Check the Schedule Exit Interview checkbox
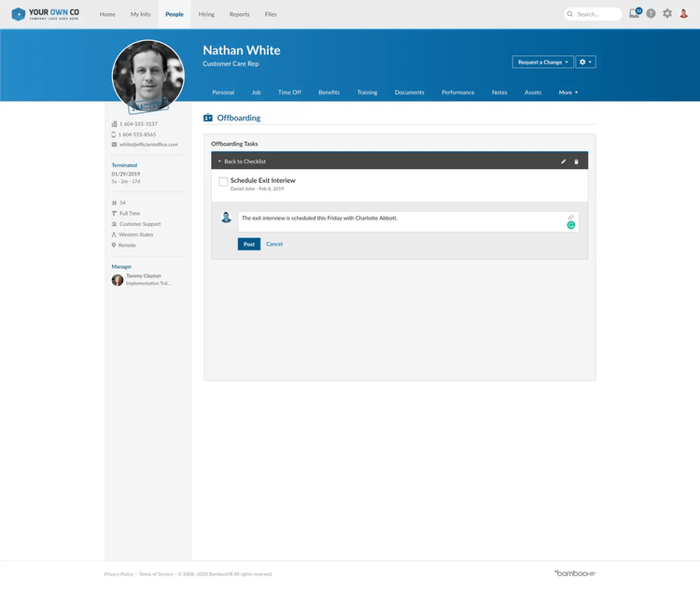 click(223, 181)
